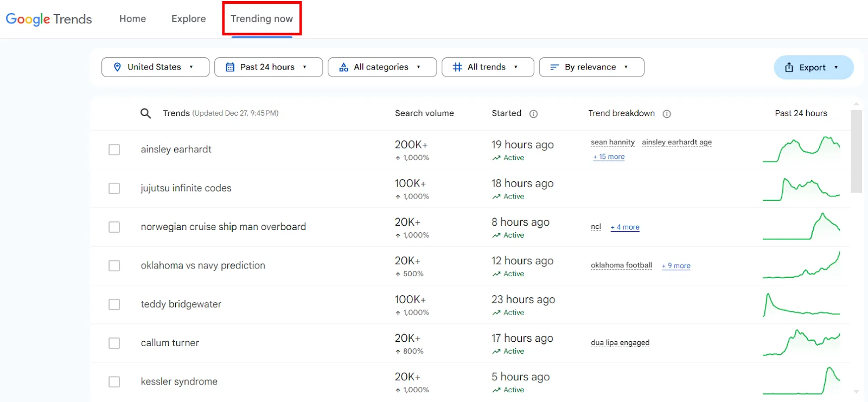Switch to the Explore tab
Screen dimensions: 868x402
[189, 18]
